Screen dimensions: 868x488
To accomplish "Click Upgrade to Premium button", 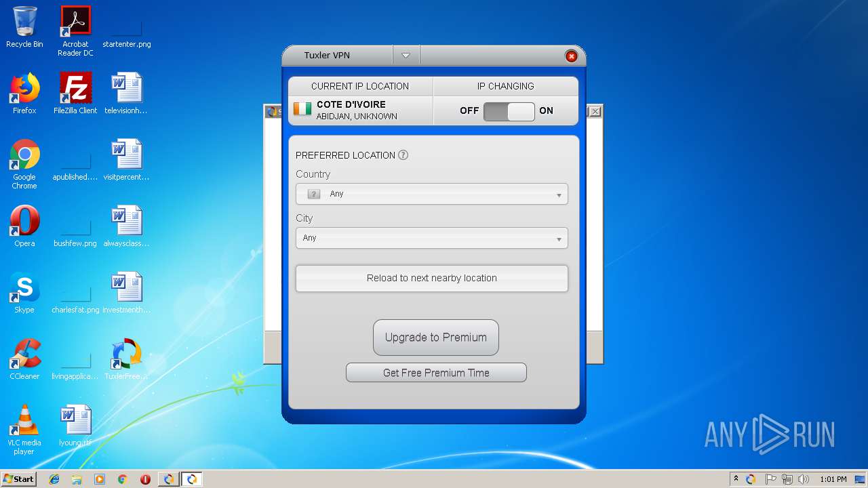I will coord(436,338).
